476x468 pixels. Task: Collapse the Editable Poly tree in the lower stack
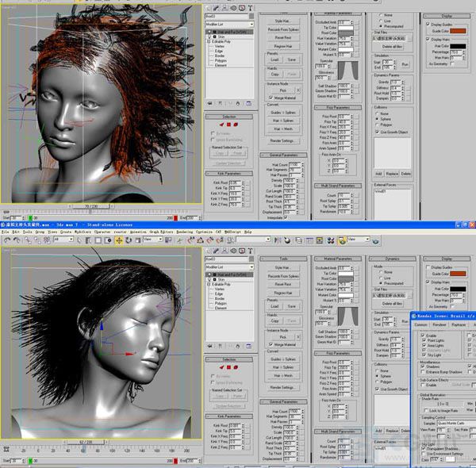click(209, 285)
